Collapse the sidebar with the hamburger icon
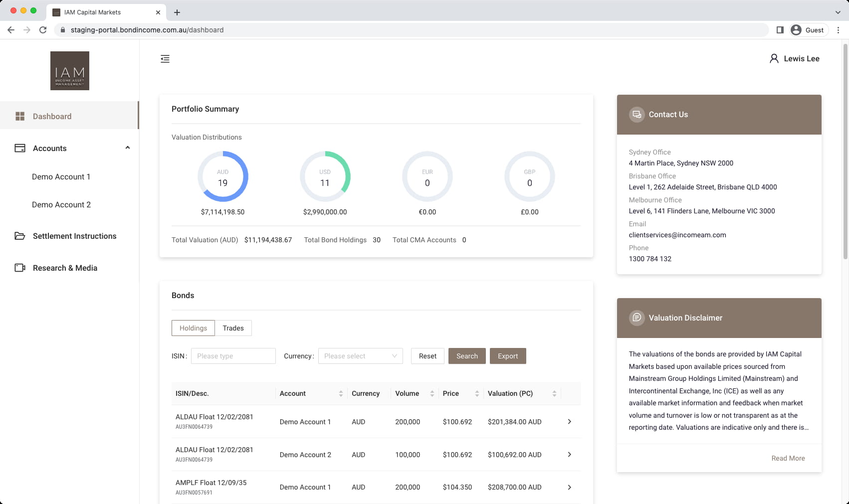This screenshot has width=849, height=504. (165, 59)
